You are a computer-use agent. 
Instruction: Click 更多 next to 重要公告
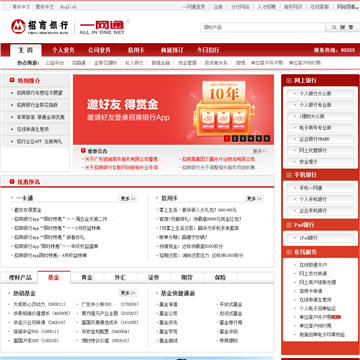coord(260,151)
